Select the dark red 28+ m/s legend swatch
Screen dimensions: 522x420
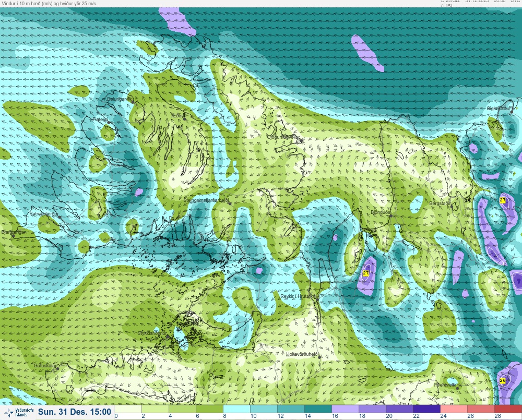[508, 409]
